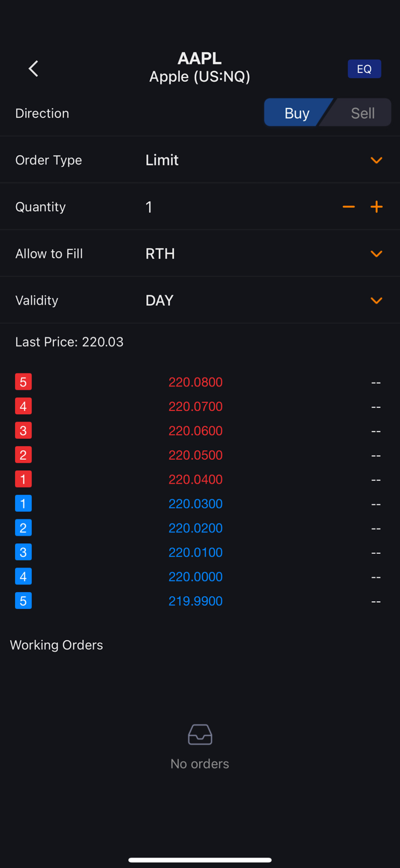Select ask price 220.0400

click(196, 479)
